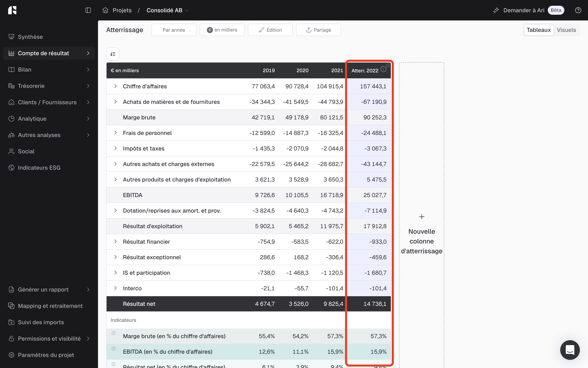
Task: Click the row sorting icon above the table
Action: coord(113,54)
